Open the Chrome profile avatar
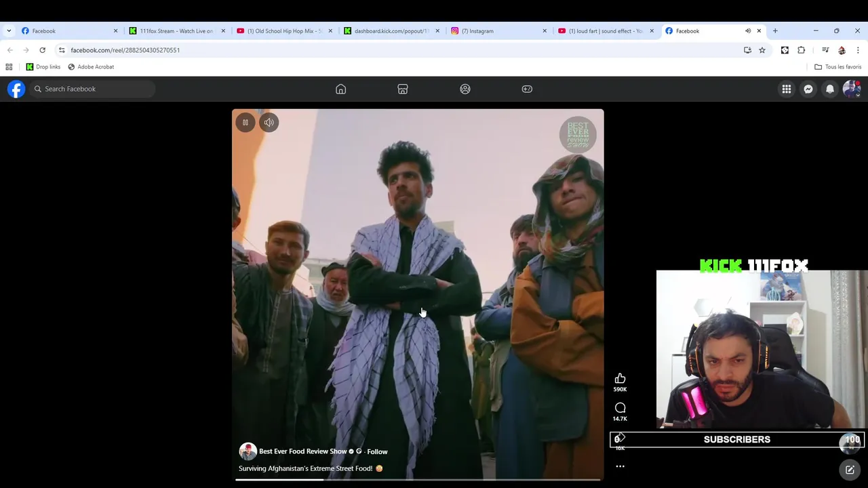This screenshot has width=868, height=488. pos(842,50)
